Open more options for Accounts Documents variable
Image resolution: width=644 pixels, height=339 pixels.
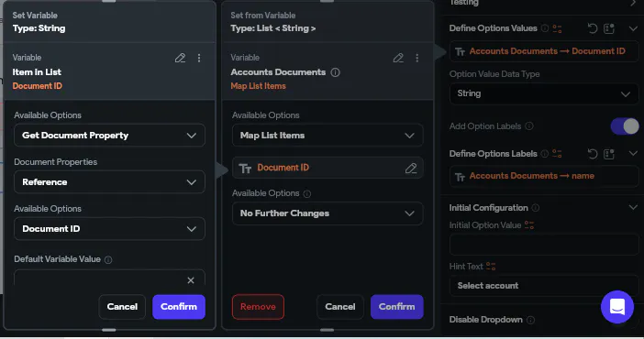coord(416,58)
